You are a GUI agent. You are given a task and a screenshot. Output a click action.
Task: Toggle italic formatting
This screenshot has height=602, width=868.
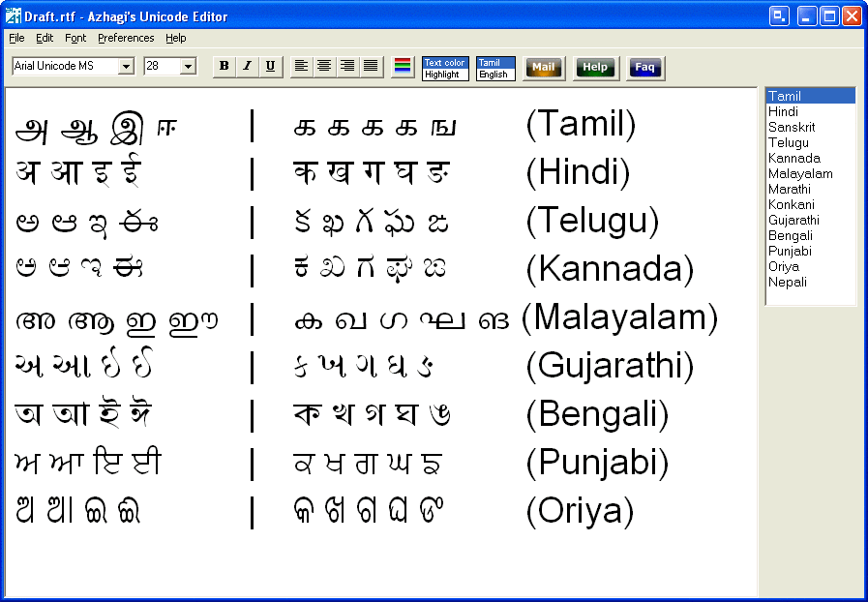pyautogui.click(x=247, y=66)
